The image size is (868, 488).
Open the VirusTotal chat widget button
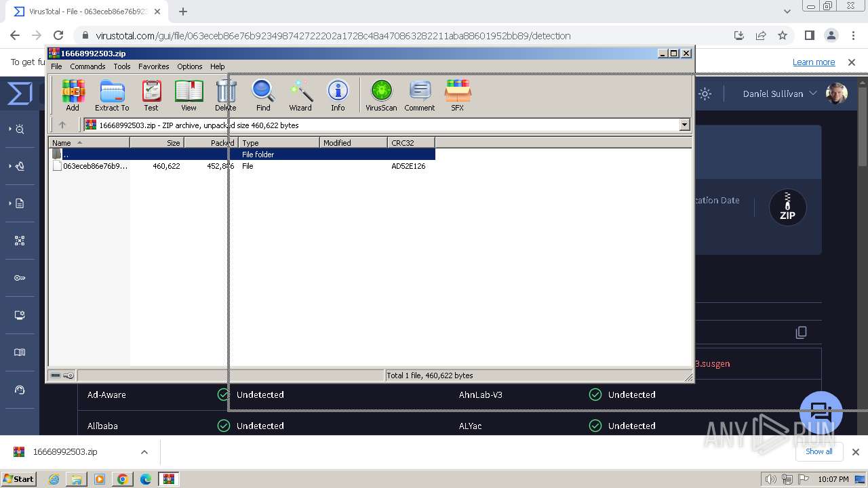coord(821,413)
